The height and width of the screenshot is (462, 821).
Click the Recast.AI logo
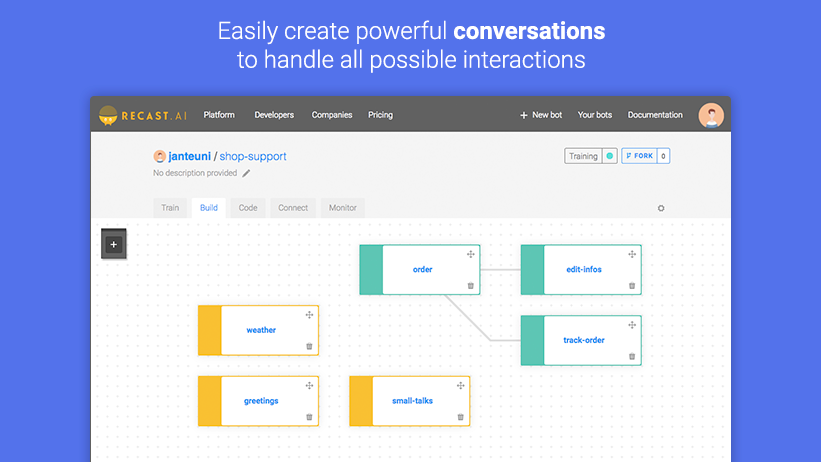(143, 116)
